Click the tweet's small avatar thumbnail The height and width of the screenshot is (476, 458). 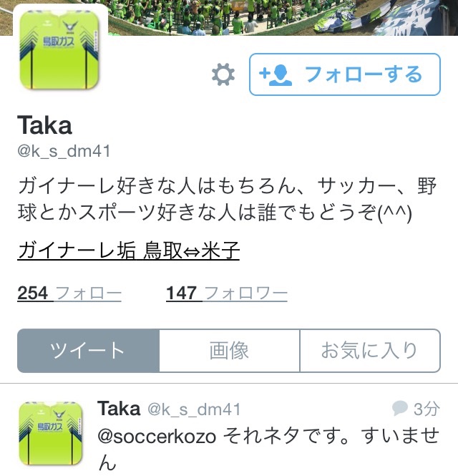(51, 433)
